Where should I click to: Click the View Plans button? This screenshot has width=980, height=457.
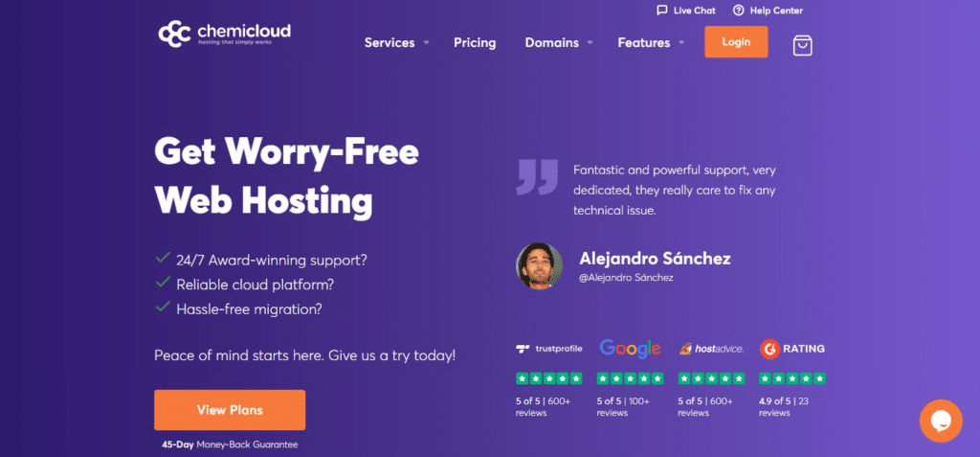pyautogui.click(x=230, y=410)
